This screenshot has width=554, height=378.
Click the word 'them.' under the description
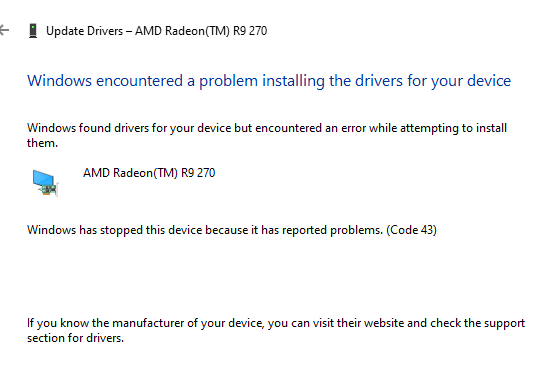pyautogui.click(x=42, y=143)
